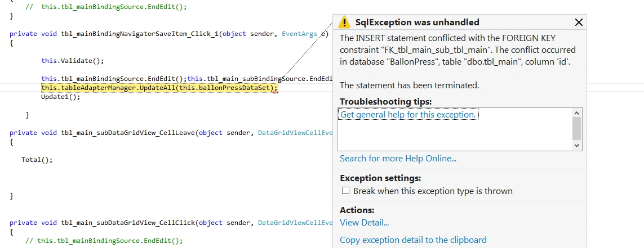The height and width of the screenshot is (248, 644).
Task: Click the SaveItem_Click_1 method name
Action: [140, 34]
